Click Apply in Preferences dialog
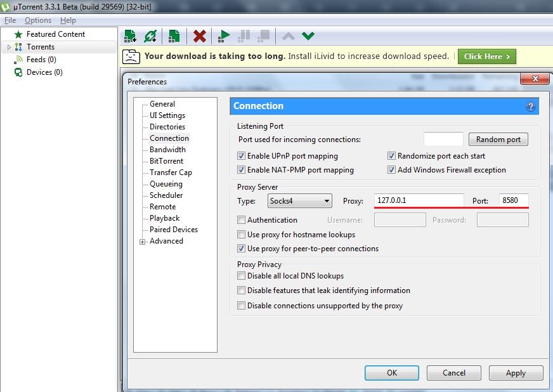This screenshot has width=553, height=392. coord(516,373)
